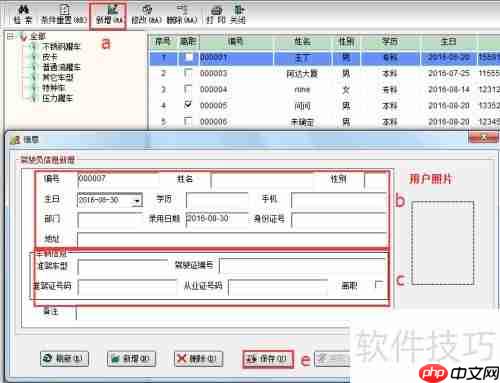Screen dimensions: 500x383
Task: Click the 性别 column header
Action: pos(346,42)
